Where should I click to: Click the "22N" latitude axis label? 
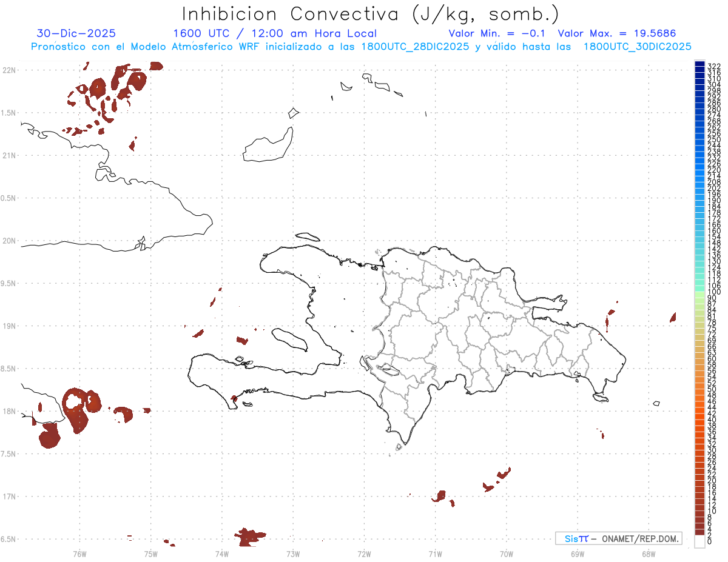pyautogui.click(x=8, y=70)
